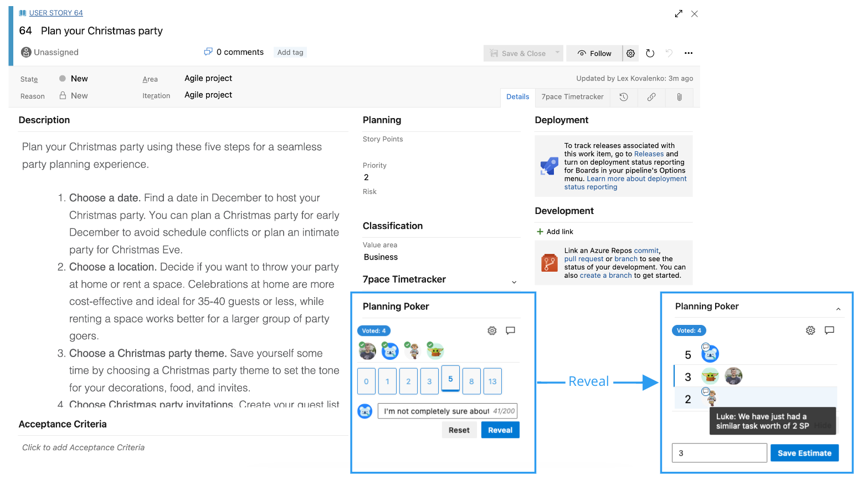The width and height of the screenshot is (868, 489).
Task: Open Planning Poker settings with the gear icon
Action: [492, 330]
